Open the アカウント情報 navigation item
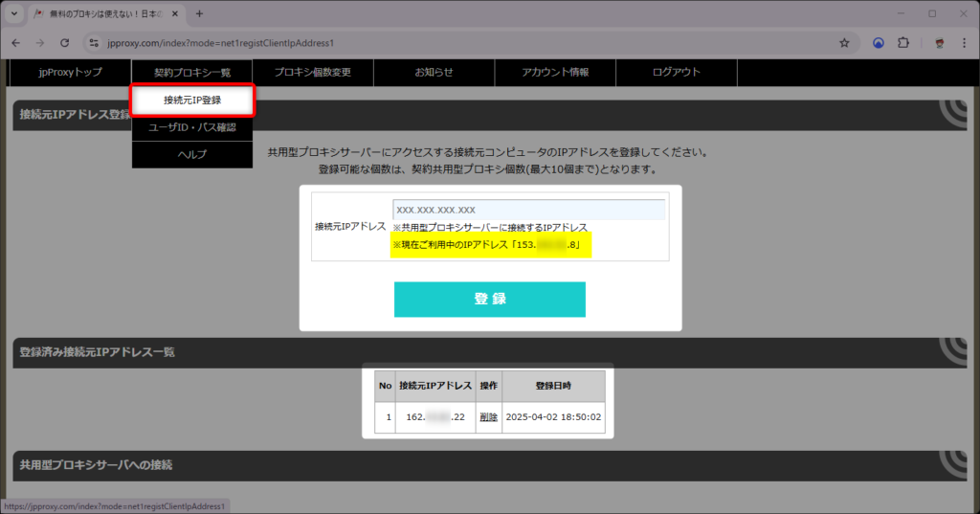980x514 pixels. pos(555,73)
